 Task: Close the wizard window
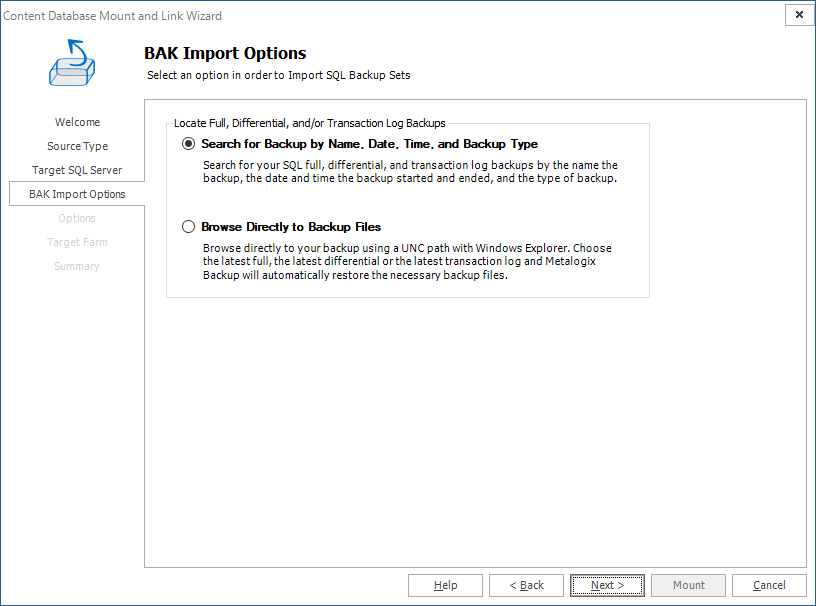coord(799,15)
